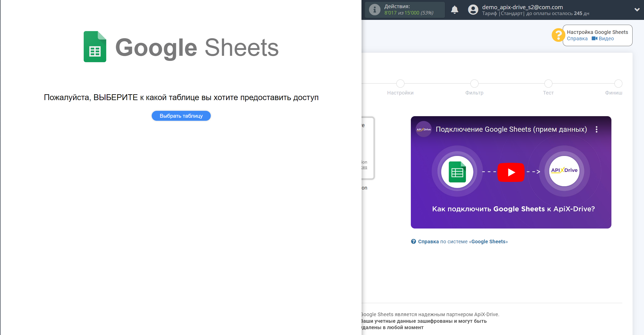The height and width of the screenshot is (335, 644).
Task: Click the Google Sheets icon in video thumbnail
Action: tap(457, 172)
